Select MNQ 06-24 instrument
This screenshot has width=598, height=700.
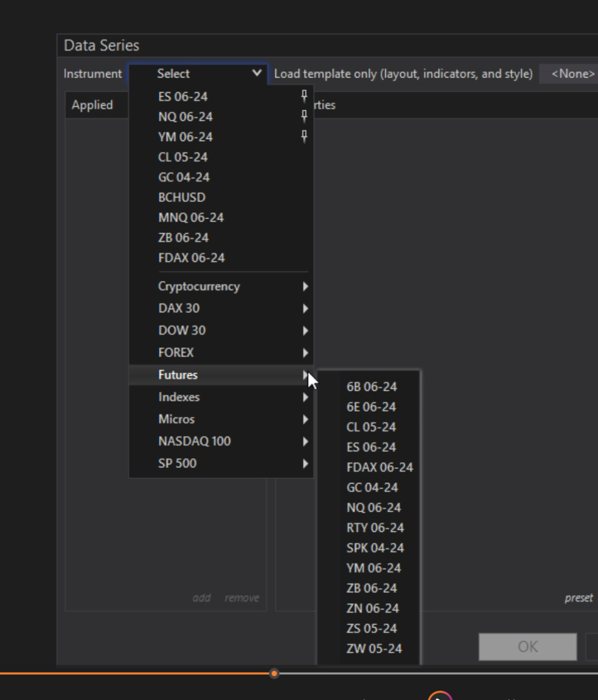[221, 218]
